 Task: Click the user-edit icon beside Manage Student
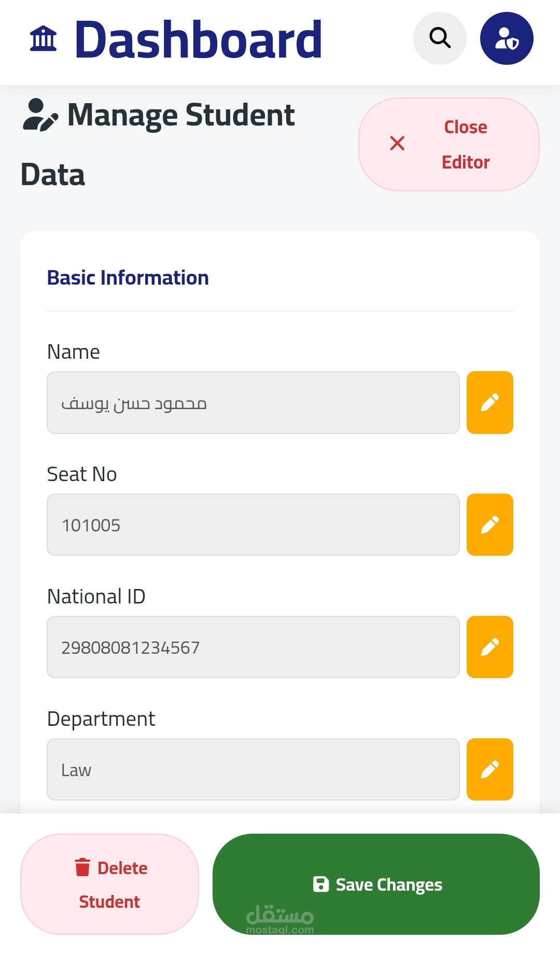coord(40,115)
